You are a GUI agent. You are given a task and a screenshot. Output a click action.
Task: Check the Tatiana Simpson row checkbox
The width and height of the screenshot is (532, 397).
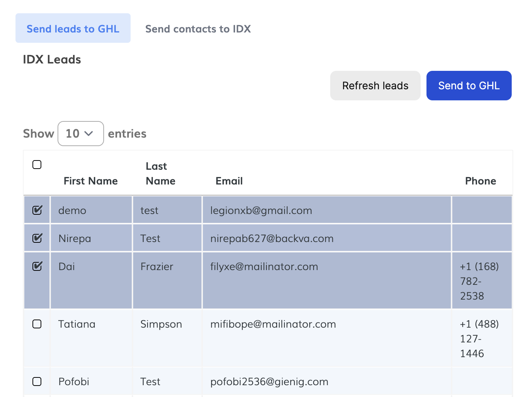(x=37, y=324)
